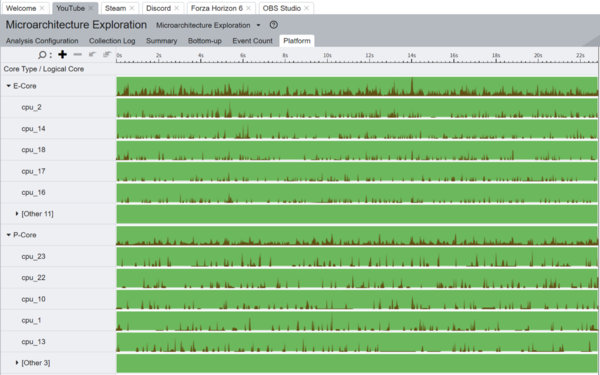The width and height of the screenshot is (600, 375).
Task: Click the E-Core summary graph spike near 14s
Action: pos(412,86)
